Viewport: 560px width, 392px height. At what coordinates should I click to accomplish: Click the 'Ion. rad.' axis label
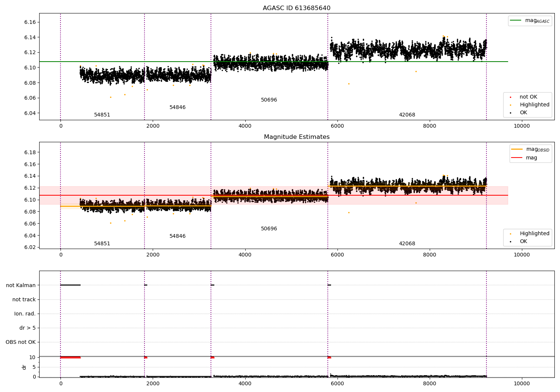point(25,314)
